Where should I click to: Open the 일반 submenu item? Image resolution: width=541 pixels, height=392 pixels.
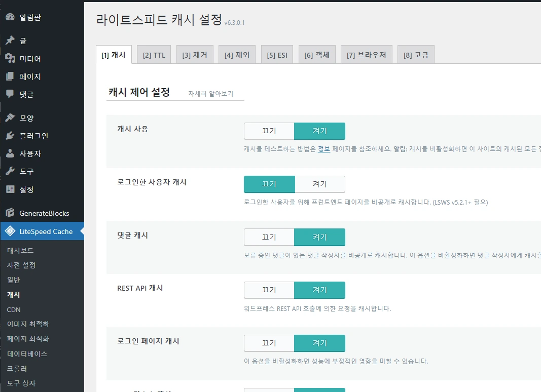coord(14,280)
